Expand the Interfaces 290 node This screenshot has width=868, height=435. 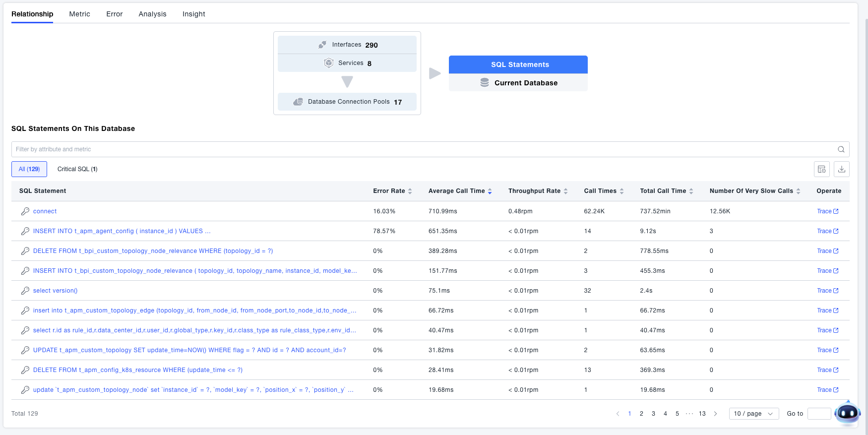pos(347,45)
